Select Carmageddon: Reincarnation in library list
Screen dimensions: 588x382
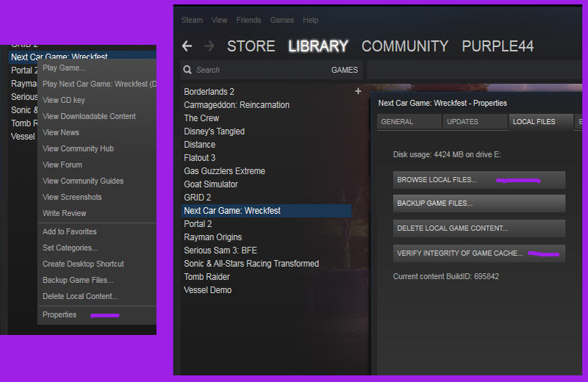tap(237, 105)
